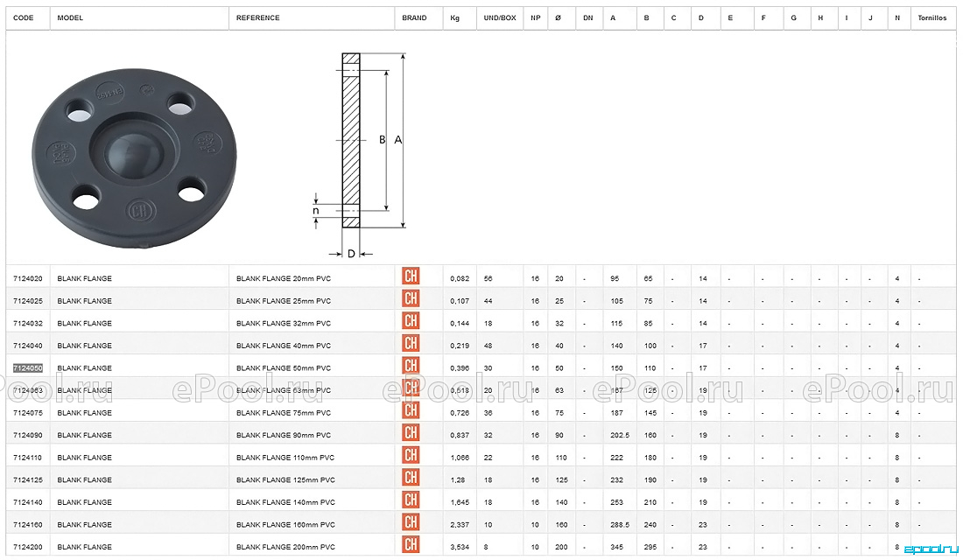Click the Ø diameter column header
Screen dimensions: 963x560
click(x=558, y=17)
